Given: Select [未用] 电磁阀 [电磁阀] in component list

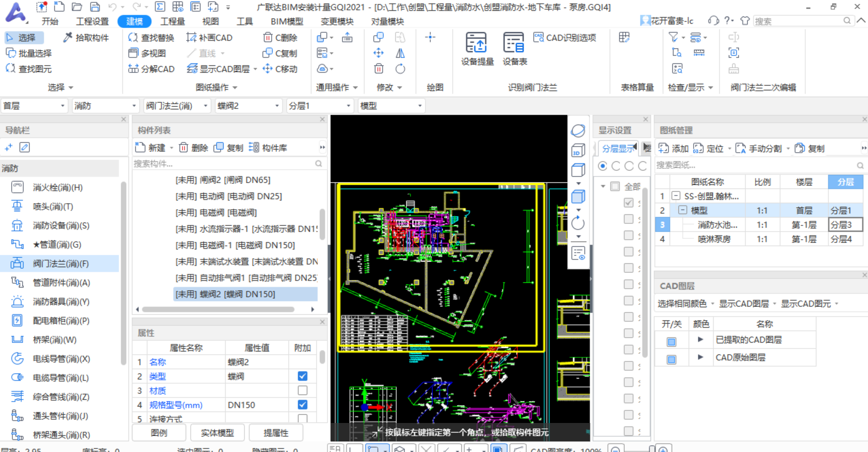Looking at the screenshot, I should pos(216,213).
